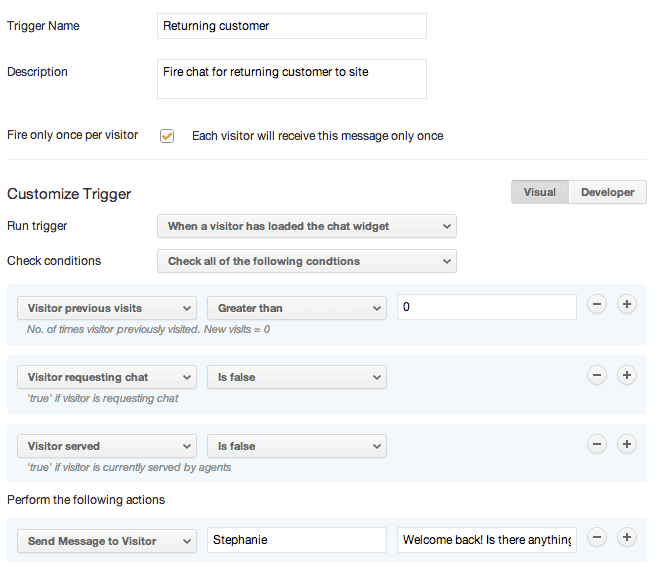Click the Stephanie agent name field
656x573 pixels.
(x=296, y=541)
